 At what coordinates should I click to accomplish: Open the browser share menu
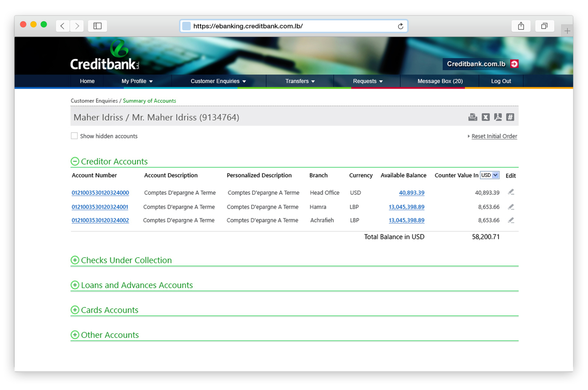[x=521, y=26]
